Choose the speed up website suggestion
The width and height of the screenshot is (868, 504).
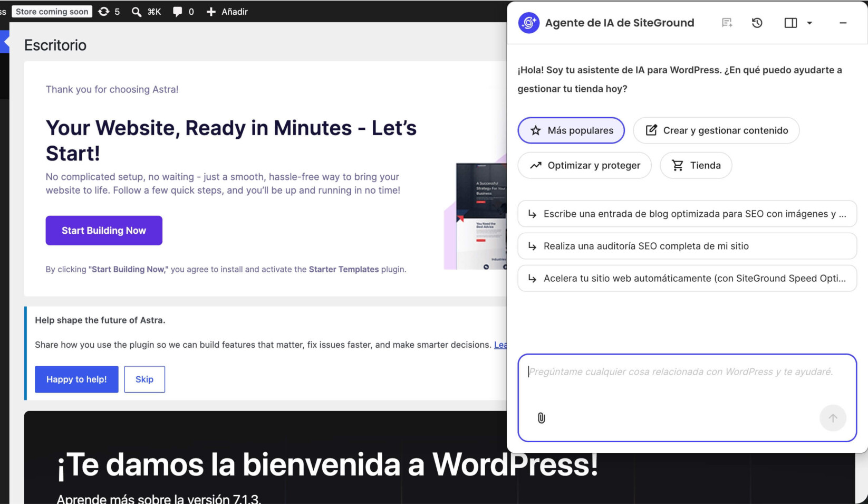[687, 278]
